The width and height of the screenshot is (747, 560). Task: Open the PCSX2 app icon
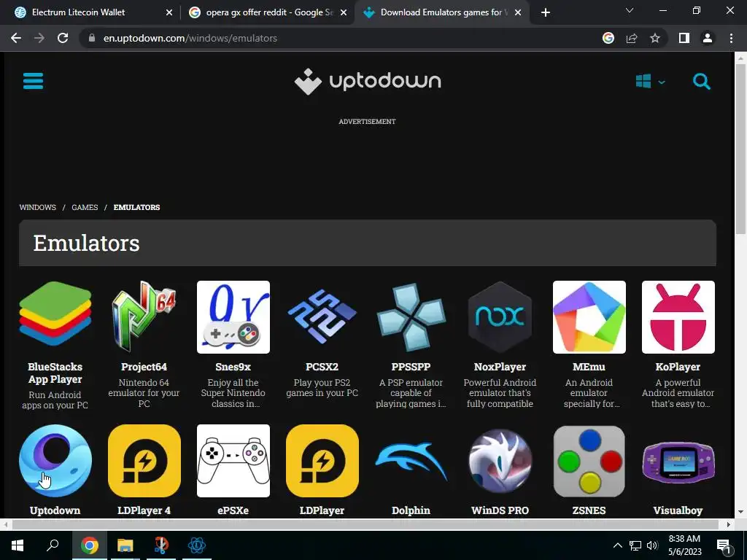coord(322,317)
